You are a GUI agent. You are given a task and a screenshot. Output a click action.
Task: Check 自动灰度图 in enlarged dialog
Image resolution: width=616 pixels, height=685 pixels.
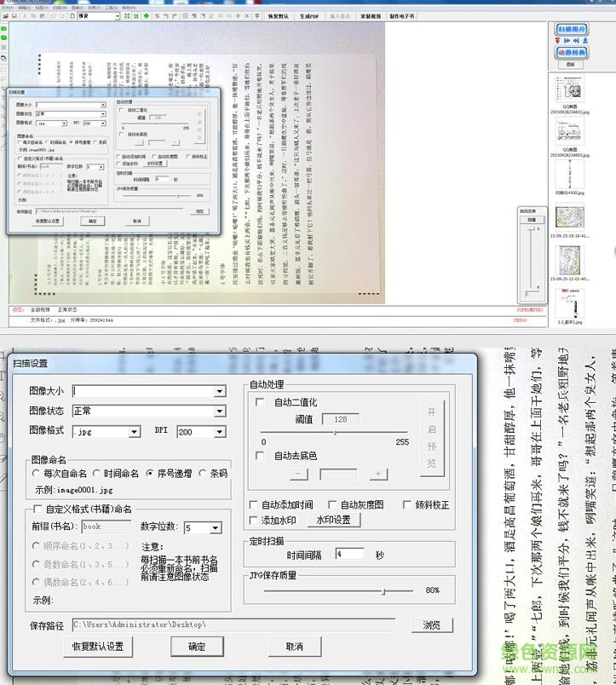[x=332, y=504]
